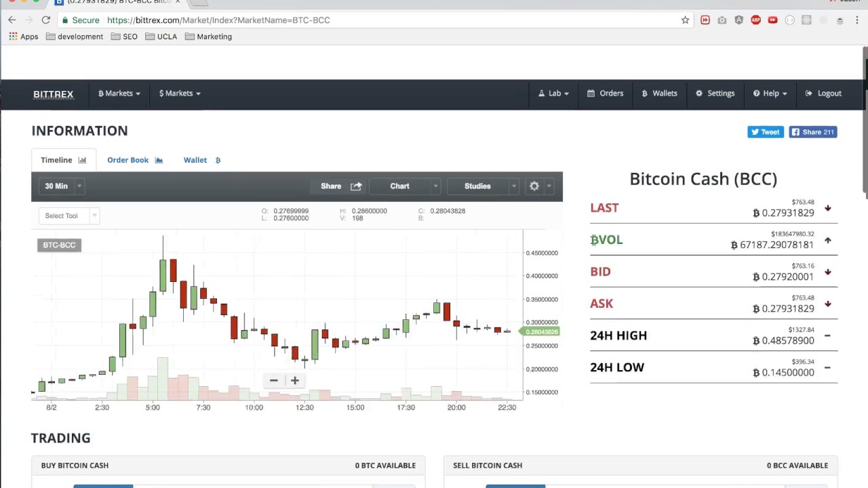Open the Help dropdown menu

770,94
